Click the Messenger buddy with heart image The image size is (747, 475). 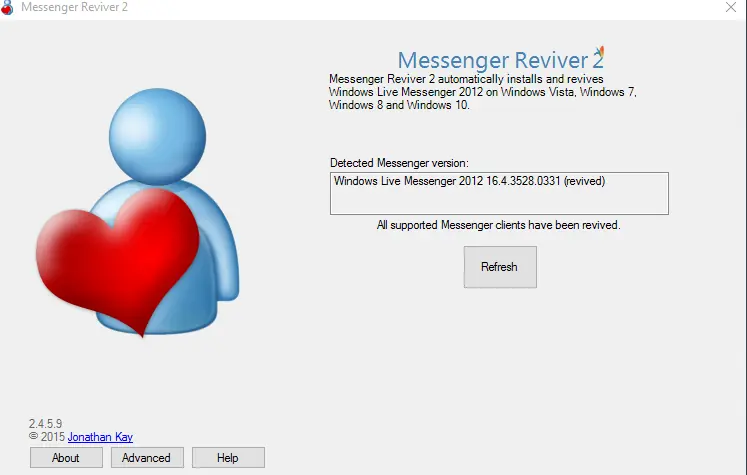pyautogui.click(x=138, y=212)
